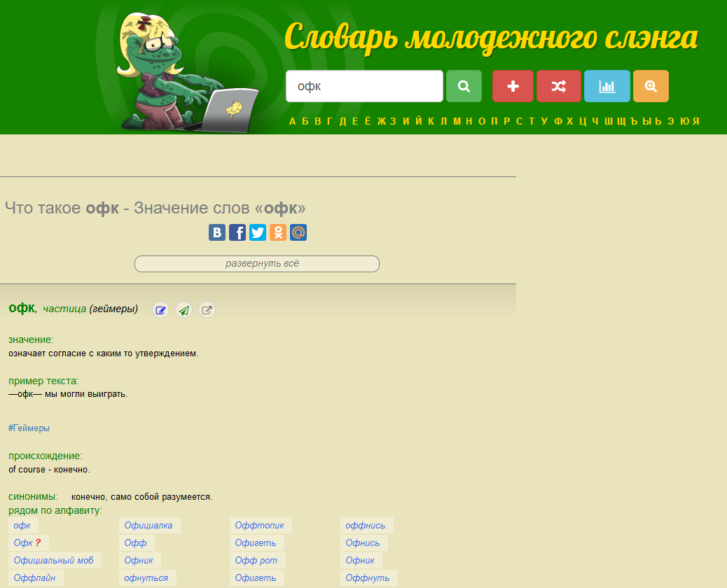Share via the Odnoklassniki icon
727x588 pixels.
tap(278, 232)
